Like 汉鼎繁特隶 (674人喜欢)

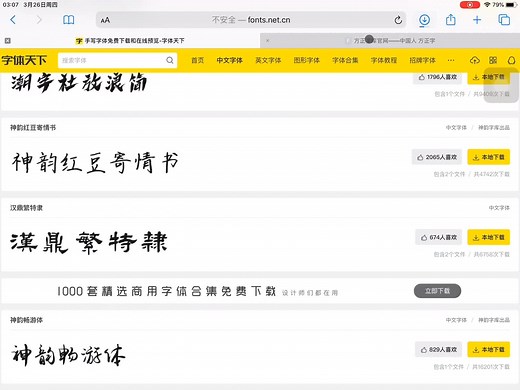click(x=438, y=237)
